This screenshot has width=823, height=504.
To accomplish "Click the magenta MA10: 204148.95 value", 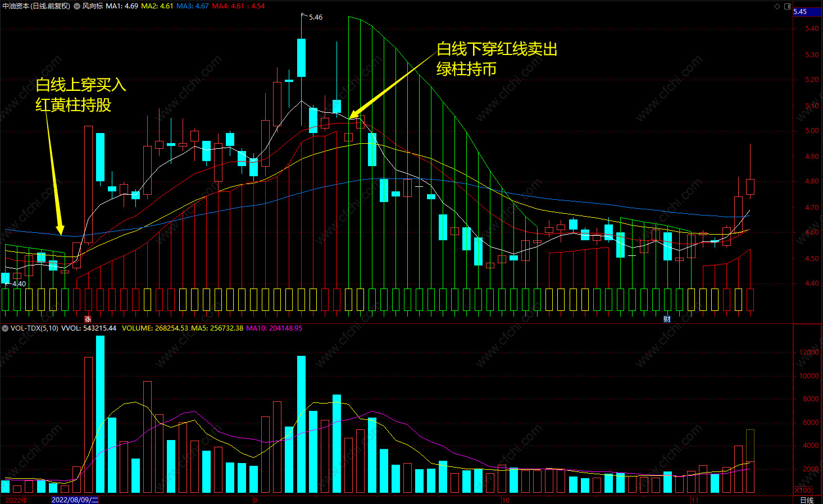I will (274, 328).
